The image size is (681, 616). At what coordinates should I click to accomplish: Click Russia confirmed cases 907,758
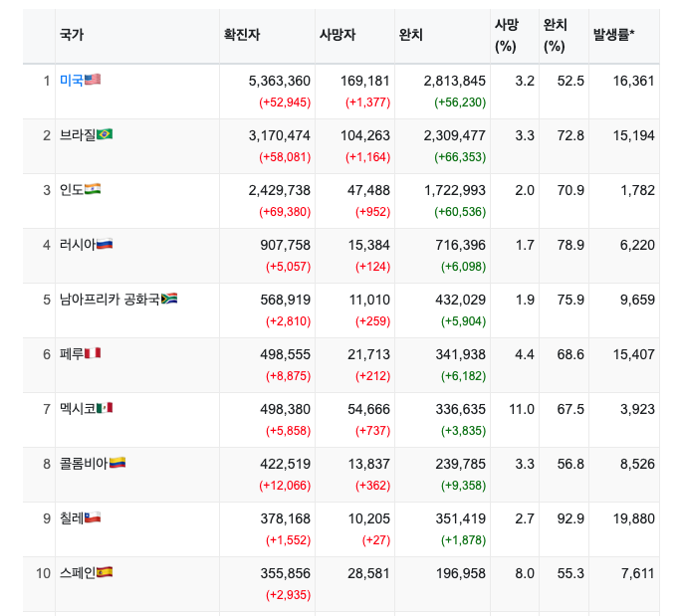click(x=286, y=245)
